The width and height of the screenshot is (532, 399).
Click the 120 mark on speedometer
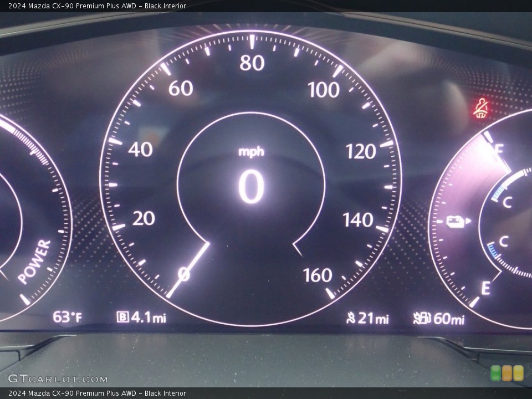pyautogui.click(x=361, y=151)
